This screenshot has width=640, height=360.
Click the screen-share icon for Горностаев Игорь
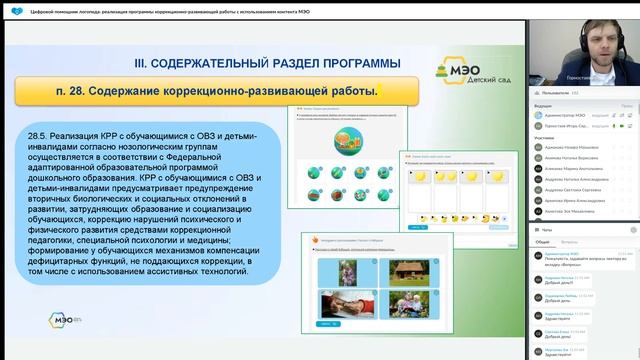[x=630, y=126]
